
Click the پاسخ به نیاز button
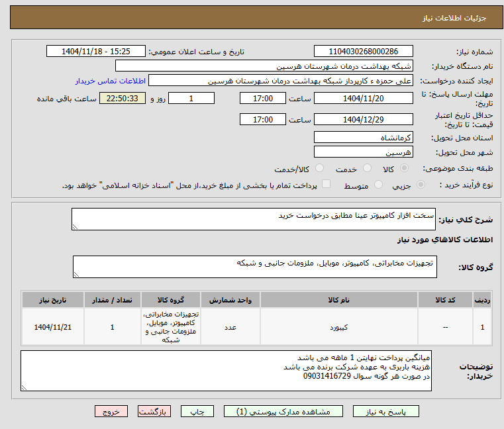385,411
